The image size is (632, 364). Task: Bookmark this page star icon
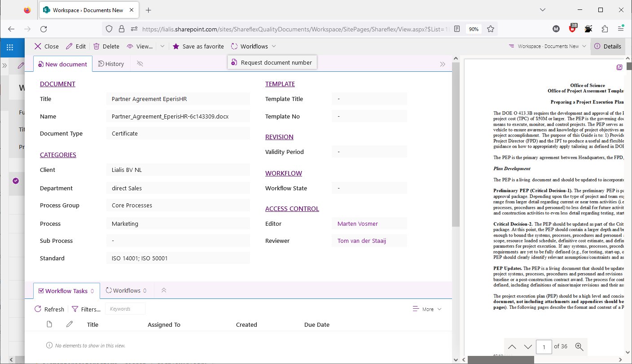coord(490,29)
